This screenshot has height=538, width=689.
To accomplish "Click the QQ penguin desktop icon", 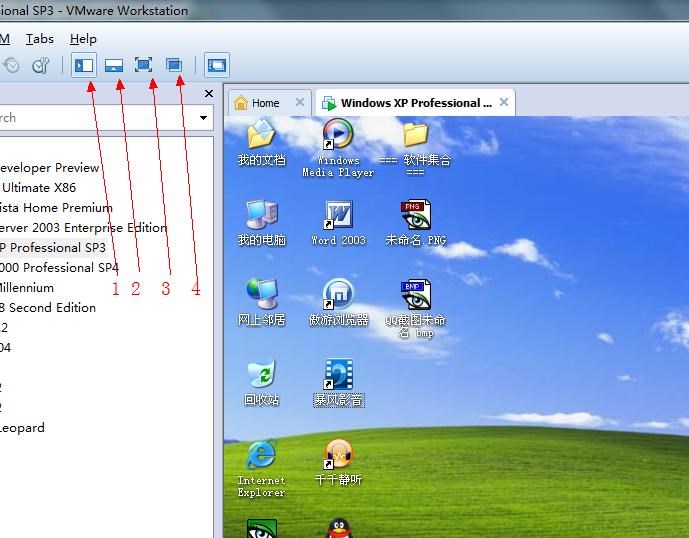I will [339, 528].
